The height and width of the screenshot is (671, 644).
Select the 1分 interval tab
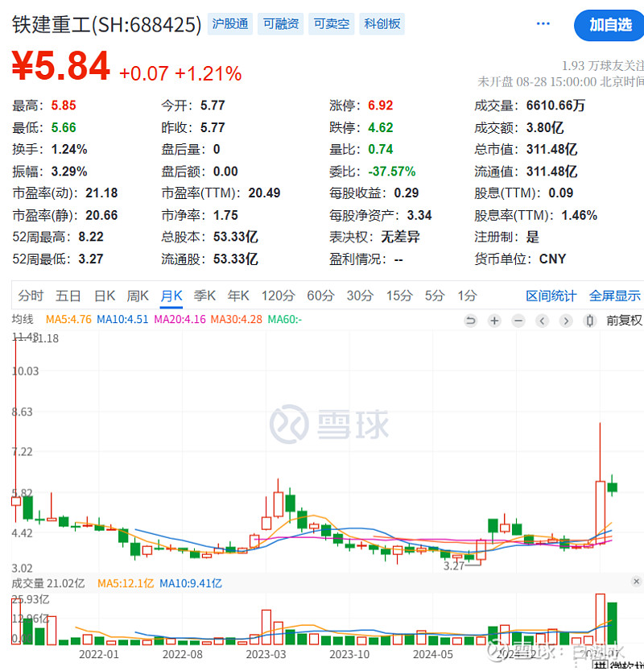pyautogui.click(x=467, y=296)
